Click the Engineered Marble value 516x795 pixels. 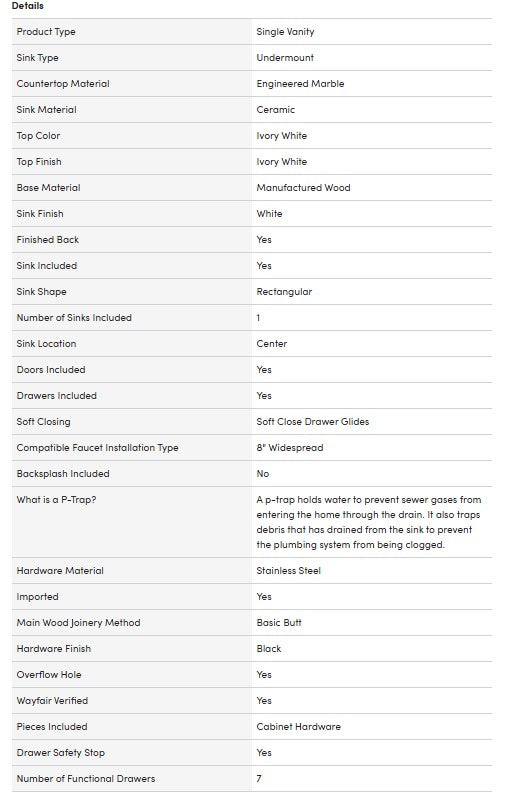[x=300, y=84]
